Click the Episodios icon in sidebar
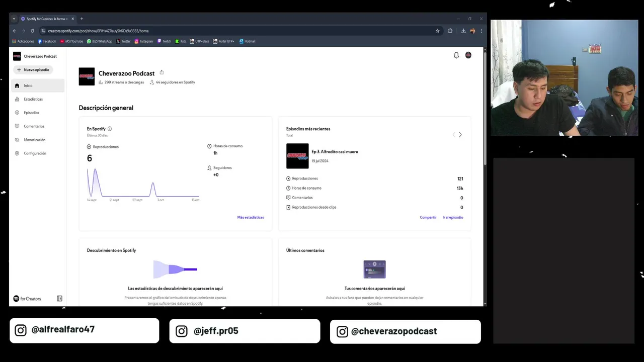 [x=17, y=113]
